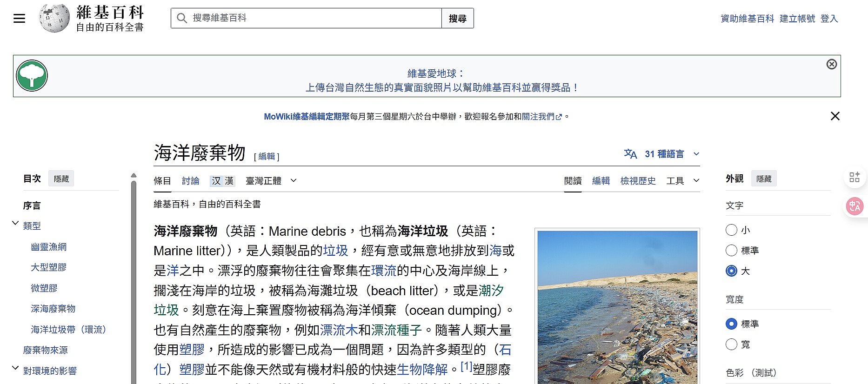Click the 建立帳號 create account link
The image size is (868, 384).
coord(797,19)
